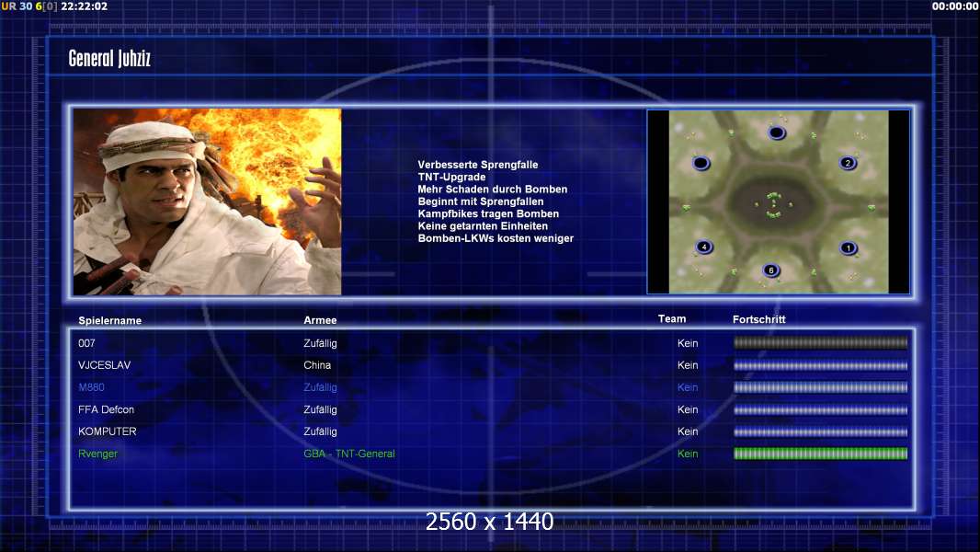The image size is (980, 552).
Task: Click the unnumbered start marker left of map center
Action: coord(701,163)
